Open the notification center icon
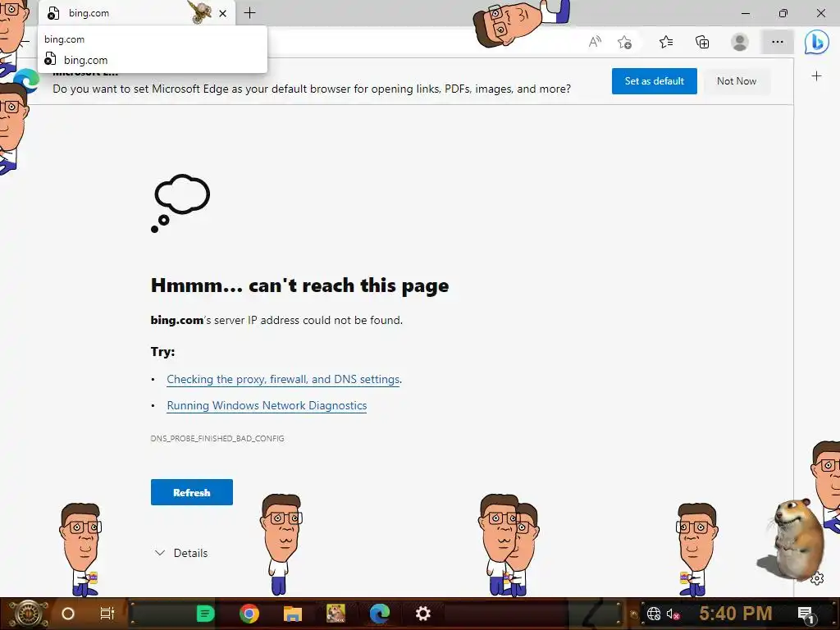 click(806, 614)
